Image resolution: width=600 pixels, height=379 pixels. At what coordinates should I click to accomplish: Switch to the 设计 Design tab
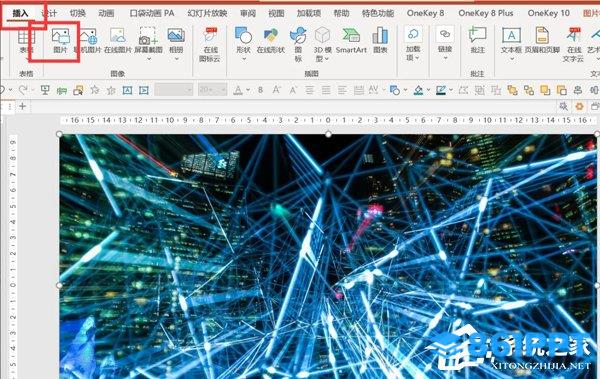click(49, 13)
